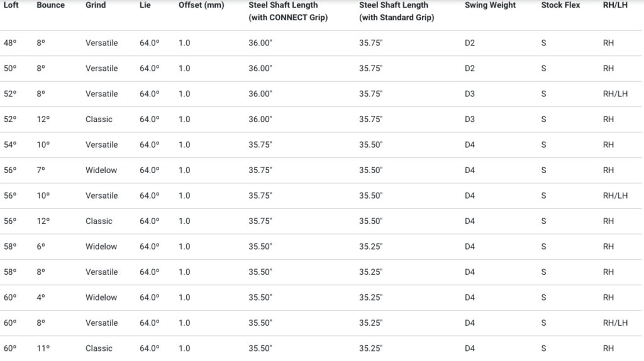Select Steel Shaft Length with Standard Grip header

pyautogui.click(x=396, y=11)
